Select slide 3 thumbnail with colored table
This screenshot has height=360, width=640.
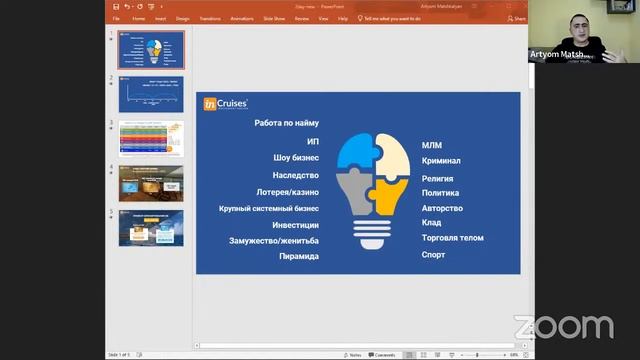pyautogui.click(x=151, y=139)
